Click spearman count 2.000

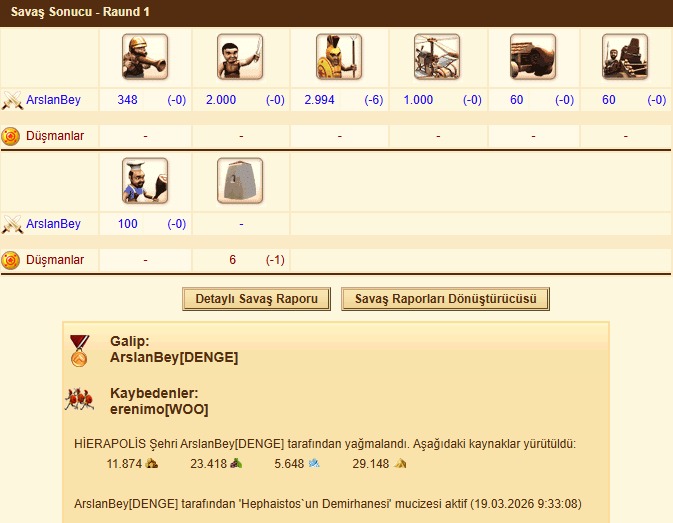point(221,100)
